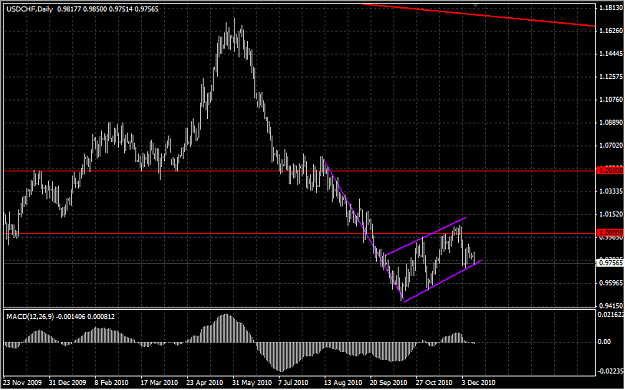Viewport: 625px width, 390px height.
Task: Click the 31 May 2010 date label
Action: click(251, 382)
